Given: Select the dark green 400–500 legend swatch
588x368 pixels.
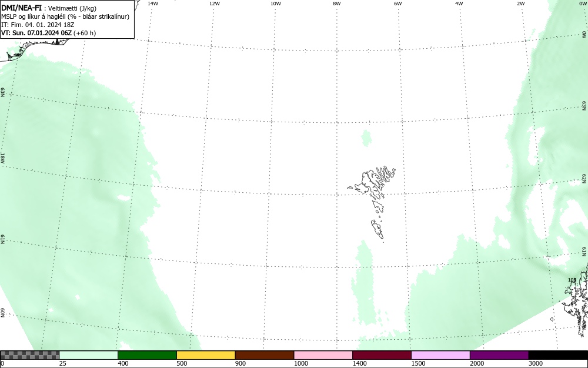Looking at the screenshot, I should (x=147, y=355).
